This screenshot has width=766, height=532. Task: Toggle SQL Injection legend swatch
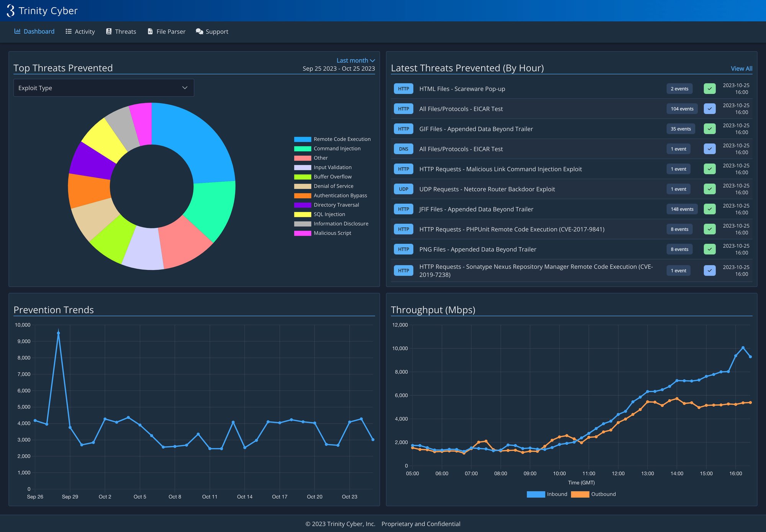(303, 214)
